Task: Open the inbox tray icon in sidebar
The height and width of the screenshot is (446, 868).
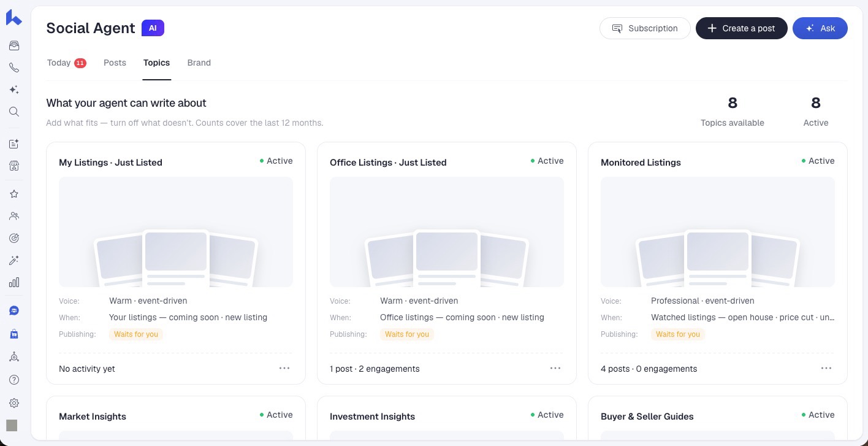Action: click(x=13, y=45)
